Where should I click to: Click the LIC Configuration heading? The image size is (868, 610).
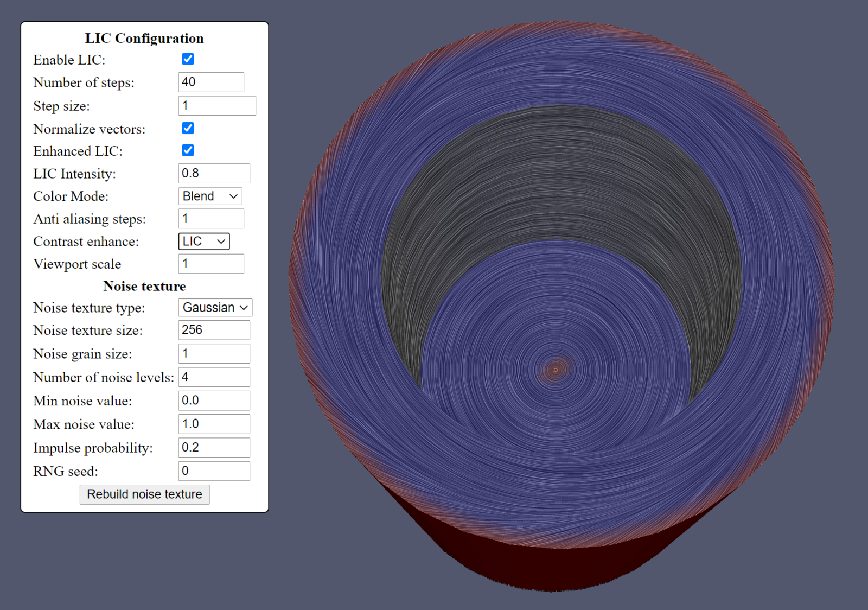pyautogui.click(x=144, y=39)
